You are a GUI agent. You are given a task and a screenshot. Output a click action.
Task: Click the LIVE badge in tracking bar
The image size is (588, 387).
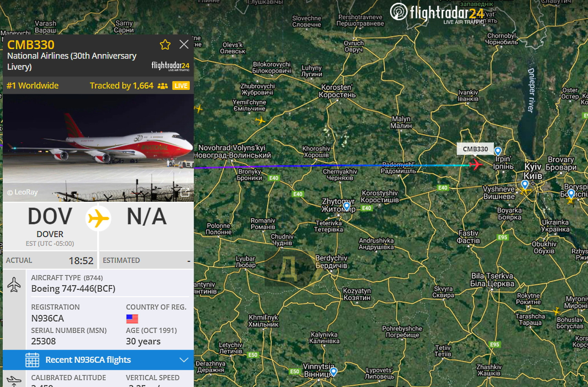point(181,86)
